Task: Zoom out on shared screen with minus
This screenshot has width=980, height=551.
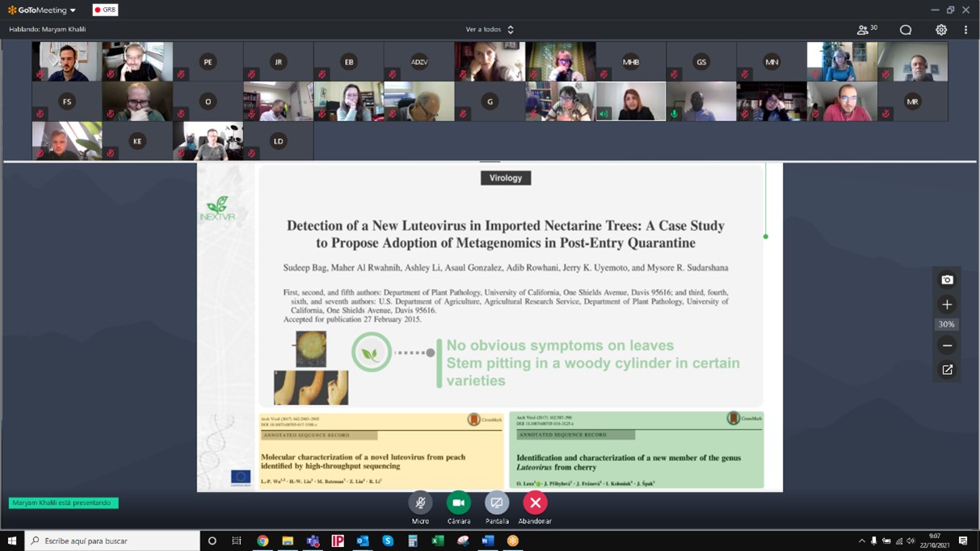Action: 947,346
